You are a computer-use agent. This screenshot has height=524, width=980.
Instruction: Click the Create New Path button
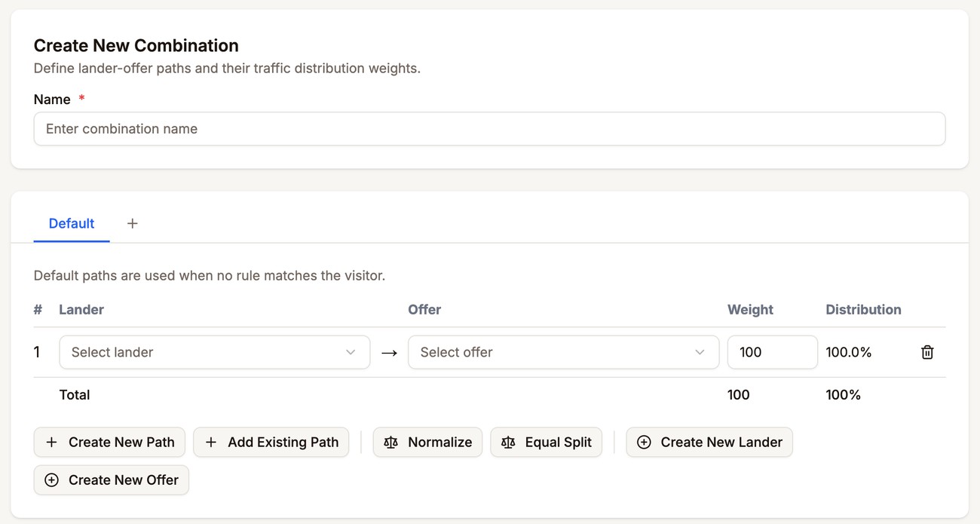pyautogui.click(x=110, y=443)
